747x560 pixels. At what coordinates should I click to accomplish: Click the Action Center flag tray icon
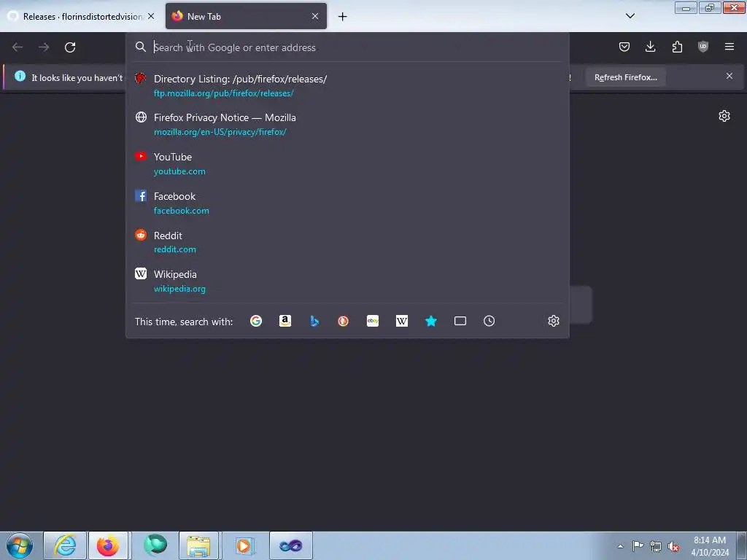[x=638, y=546]
